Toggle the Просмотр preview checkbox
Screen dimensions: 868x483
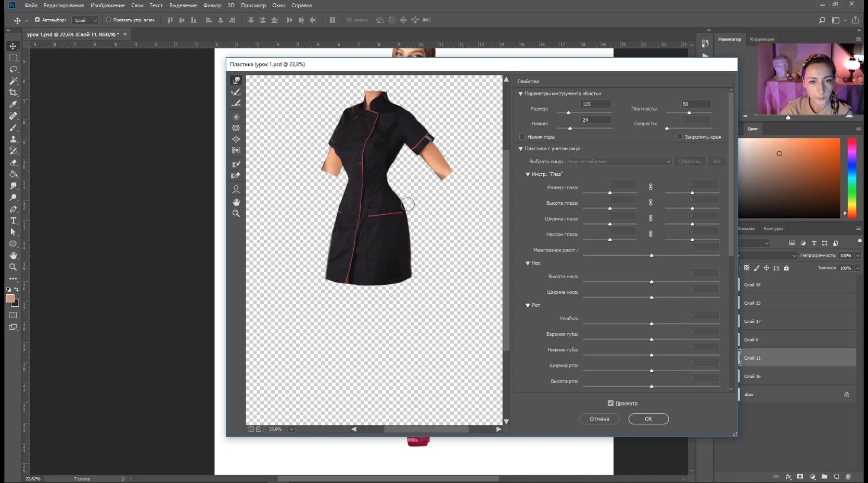point(610,403)
